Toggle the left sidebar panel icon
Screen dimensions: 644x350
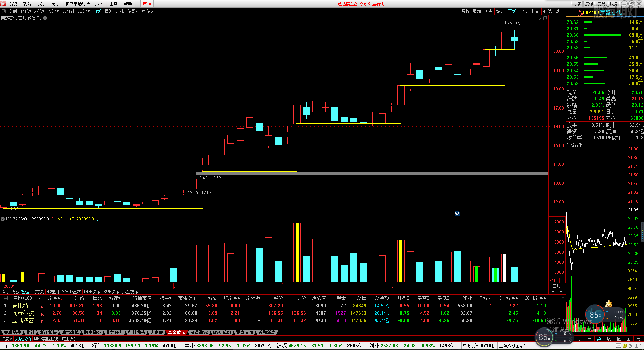(4, 11)
